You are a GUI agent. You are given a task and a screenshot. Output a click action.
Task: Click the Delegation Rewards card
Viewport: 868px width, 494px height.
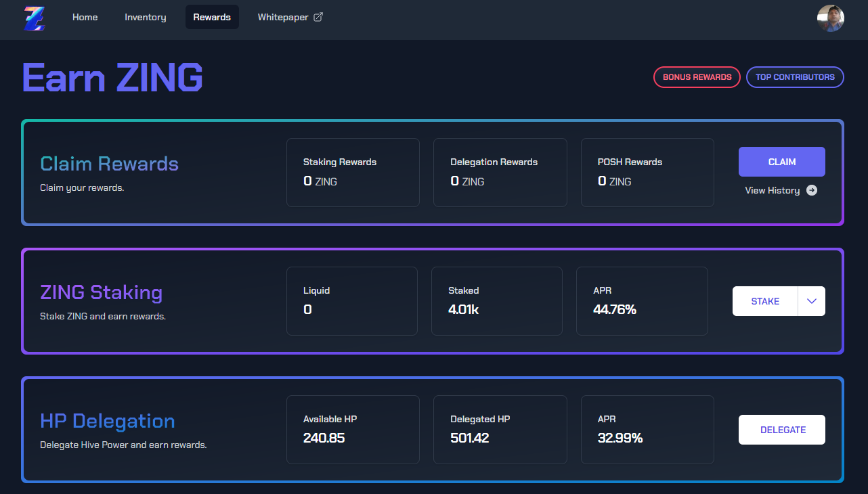tap(500, 173)
